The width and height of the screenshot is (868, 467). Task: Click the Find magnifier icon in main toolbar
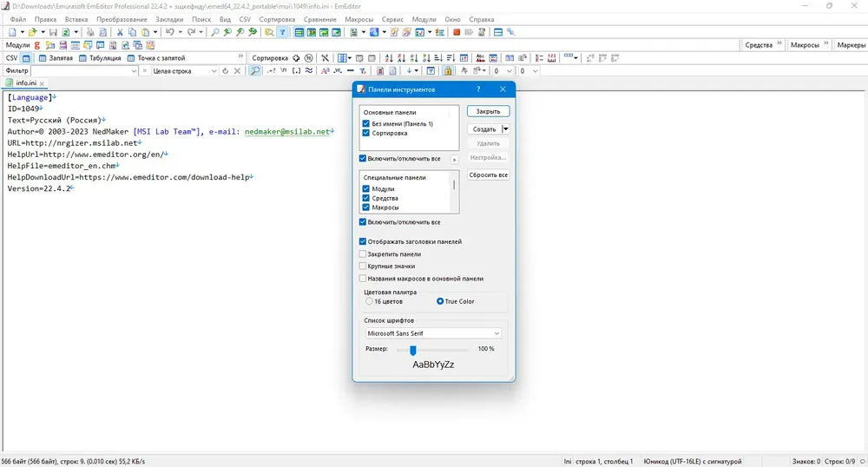215,32
